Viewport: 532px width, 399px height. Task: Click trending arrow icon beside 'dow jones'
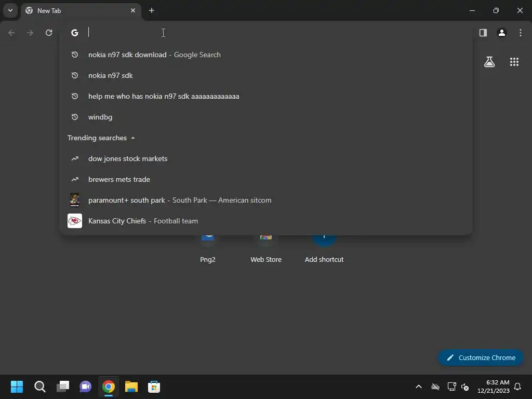tap(75, 159)
